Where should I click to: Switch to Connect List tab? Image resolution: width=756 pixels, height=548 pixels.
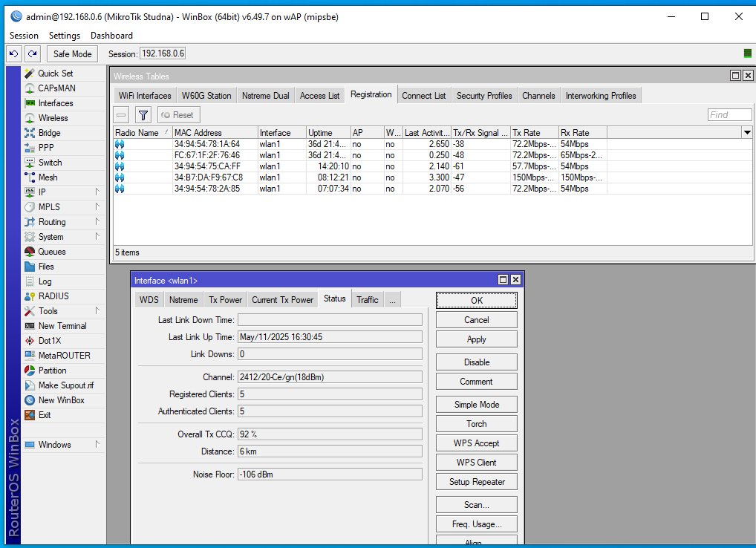click(424, 96)
